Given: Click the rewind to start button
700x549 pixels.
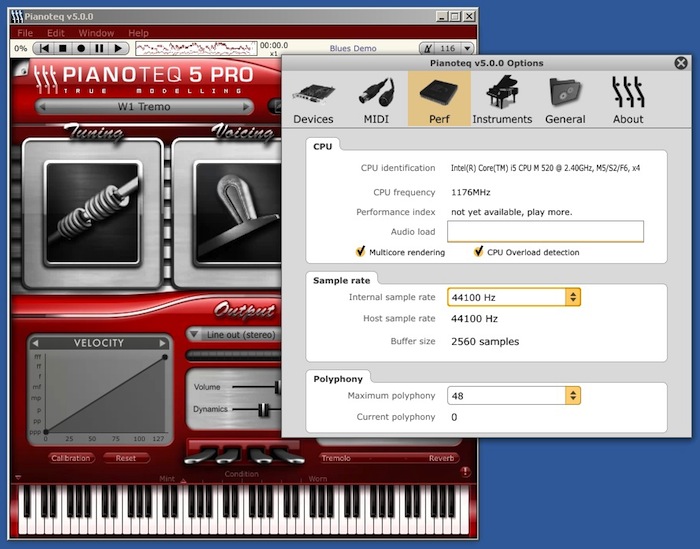Looking at the screenshot, I should click(44, 48).
